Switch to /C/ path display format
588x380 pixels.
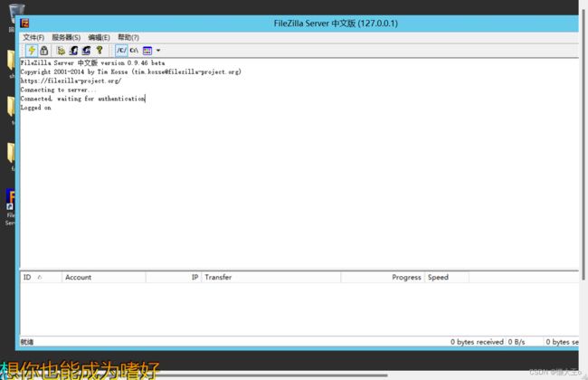coord(121,51)
